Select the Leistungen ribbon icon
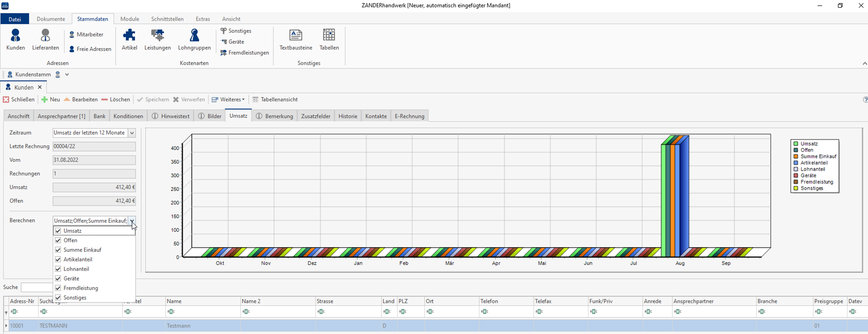This screenshot has height=334, width=868. [157, 39]
